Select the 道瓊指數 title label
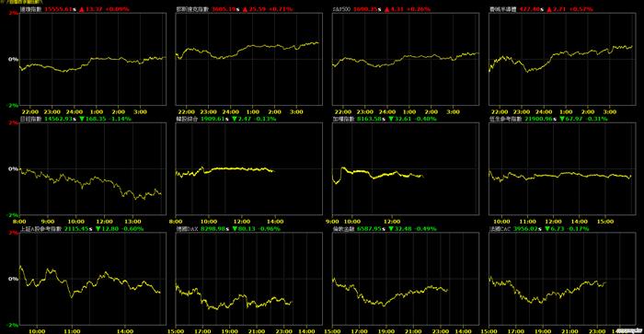Screen dimensions: 644x334 30,9
